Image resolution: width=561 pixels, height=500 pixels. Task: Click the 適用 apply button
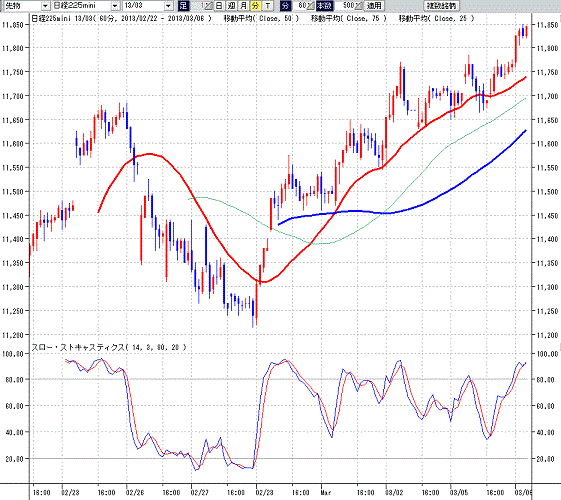point(374,6)
